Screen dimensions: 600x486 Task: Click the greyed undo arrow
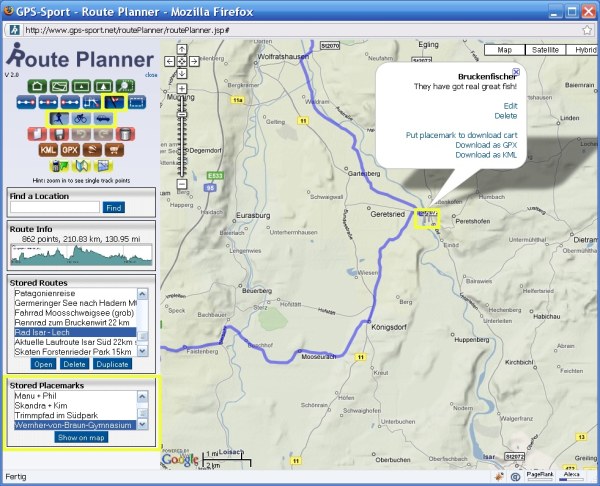click(x=81, y=134)
